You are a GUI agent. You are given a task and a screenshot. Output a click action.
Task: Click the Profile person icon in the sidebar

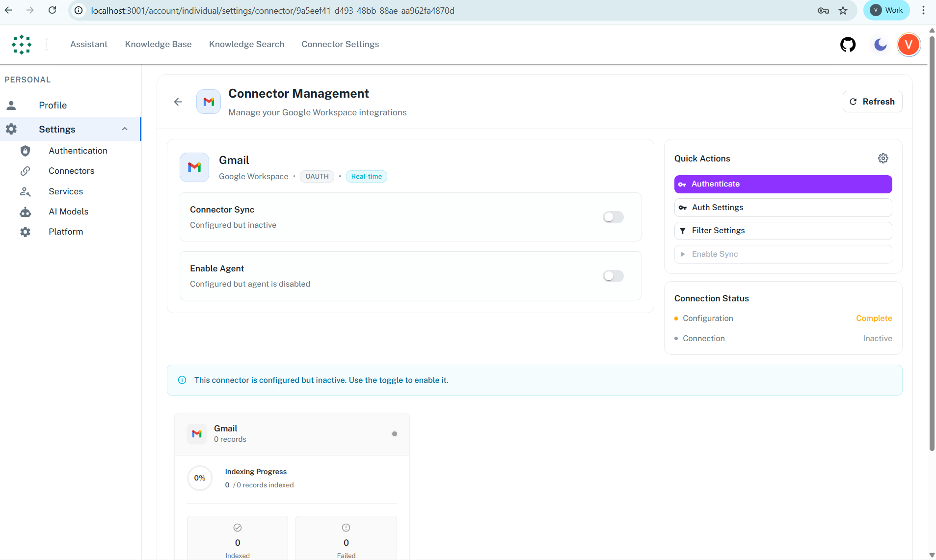11,105
